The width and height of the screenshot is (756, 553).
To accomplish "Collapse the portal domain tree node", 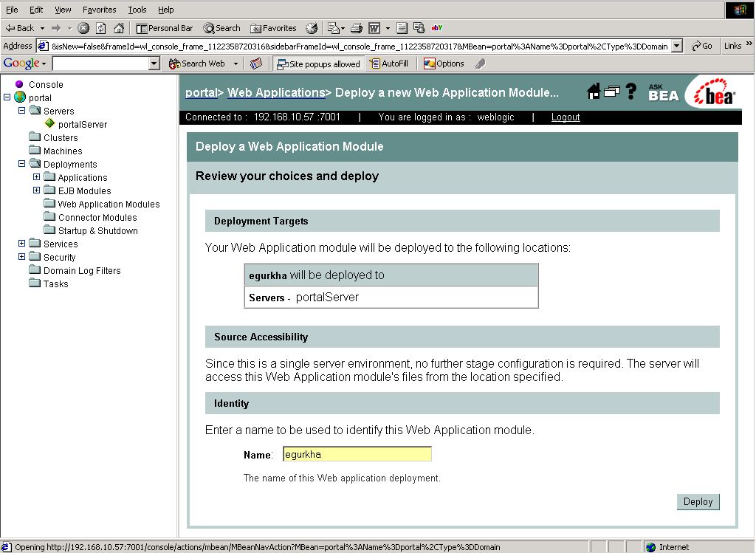I will point(7,97).
